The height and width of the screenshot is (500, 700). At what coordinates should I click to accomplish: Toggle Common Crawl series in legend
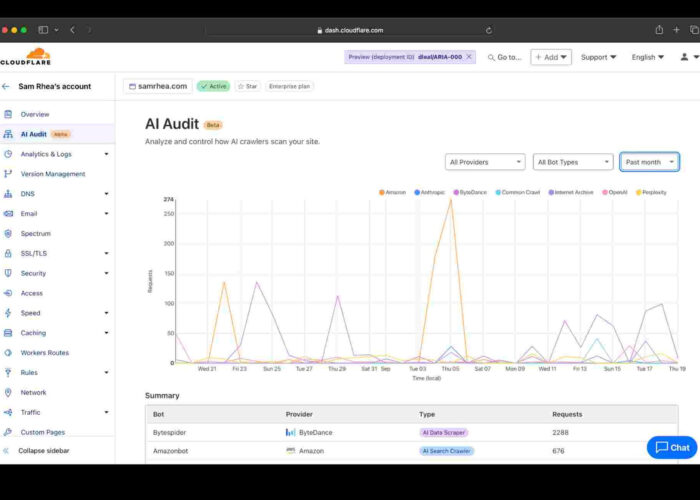518,192
